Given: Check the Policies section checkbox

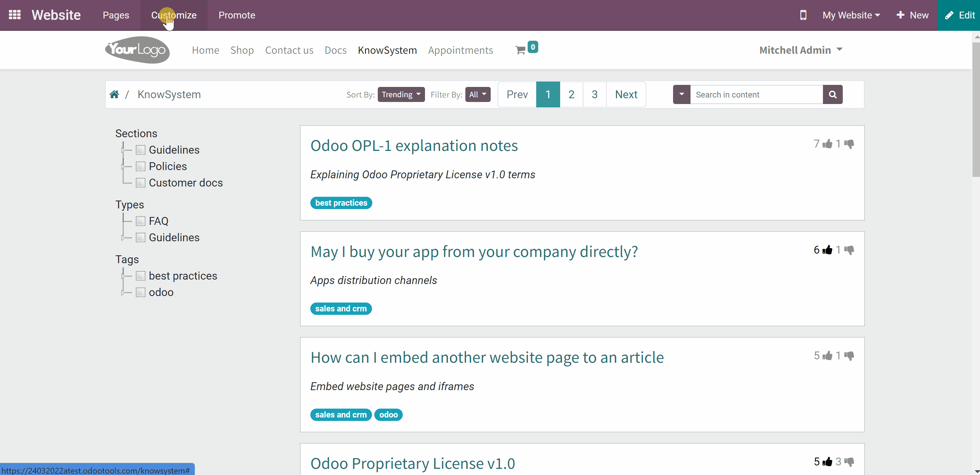Looking at the screenshot, I should click(x=140, y=166).
